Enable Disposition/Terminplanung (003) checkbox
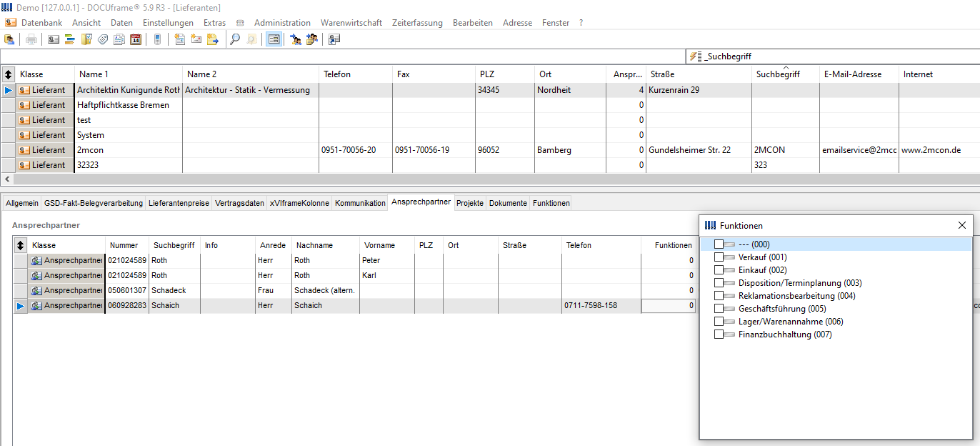 (719, 283)
